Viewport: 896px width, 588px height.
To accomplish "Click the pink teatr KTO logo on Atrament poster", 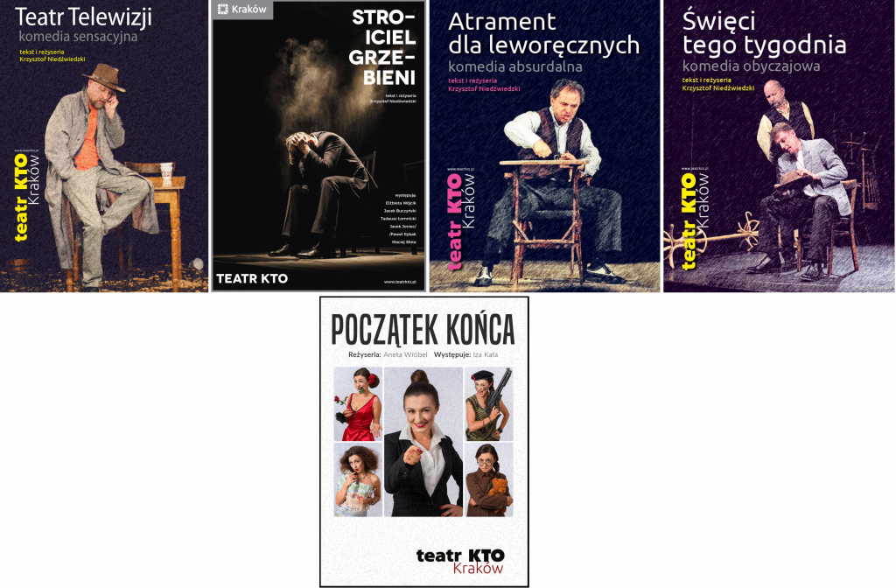I will point(460,221).
